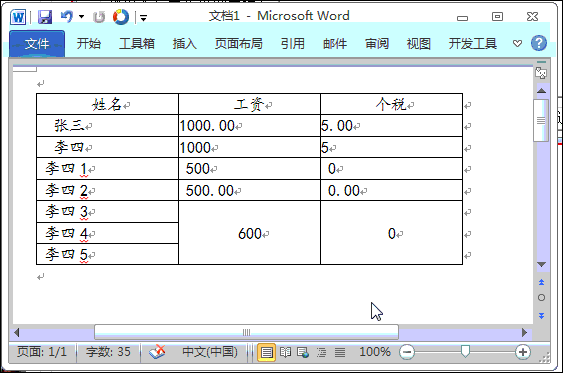Switch to the 页面布局 ribbon tab
563x373 pixels.
238,44
